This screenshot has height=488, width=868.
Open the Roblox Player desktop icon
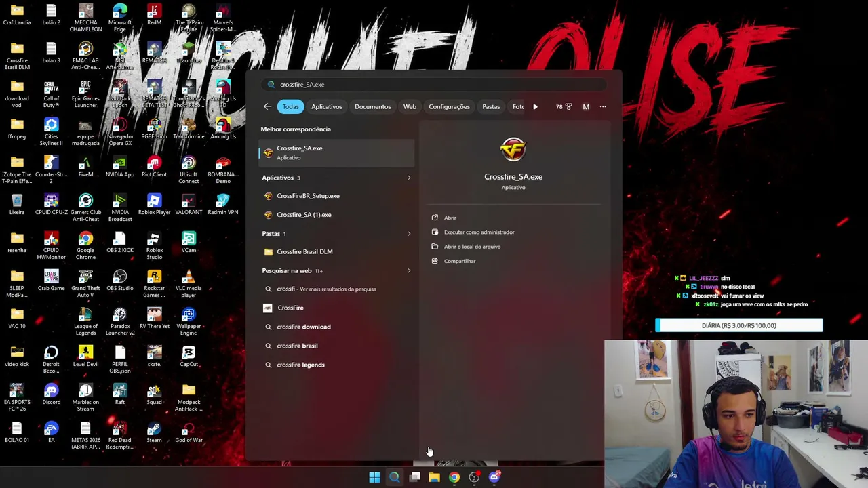pyautogui.click(x=154, y=205)
